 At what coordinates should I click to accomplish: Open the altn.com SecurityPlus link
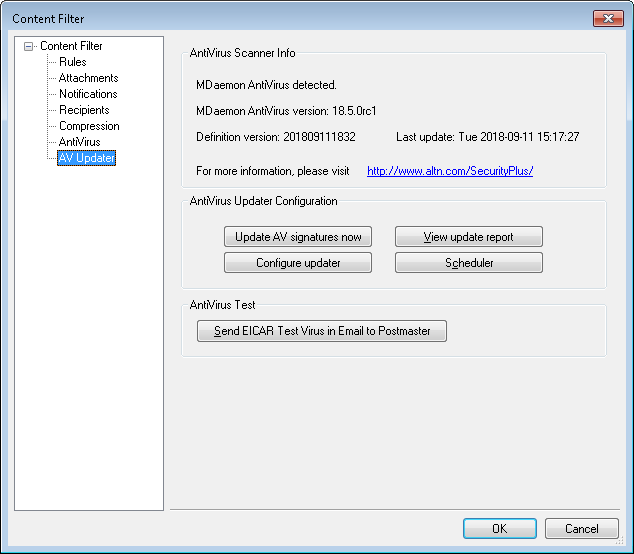[450, 171]
